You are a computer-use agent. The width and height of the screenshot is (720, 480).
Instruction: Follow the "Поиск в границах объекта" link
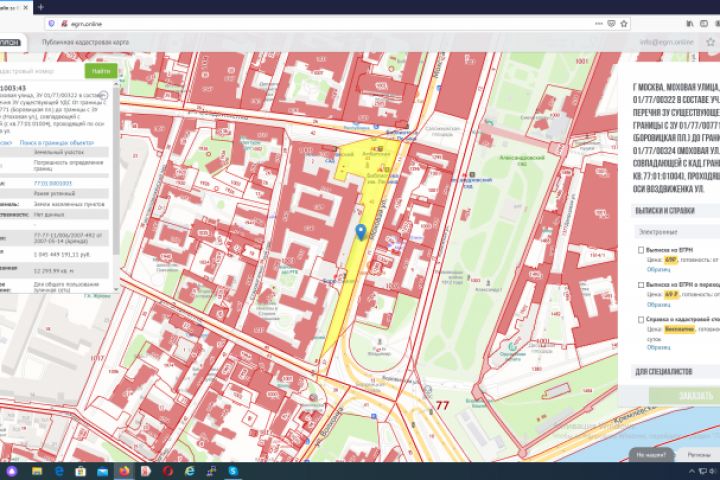pyautogui.click(x=56, y=143)
